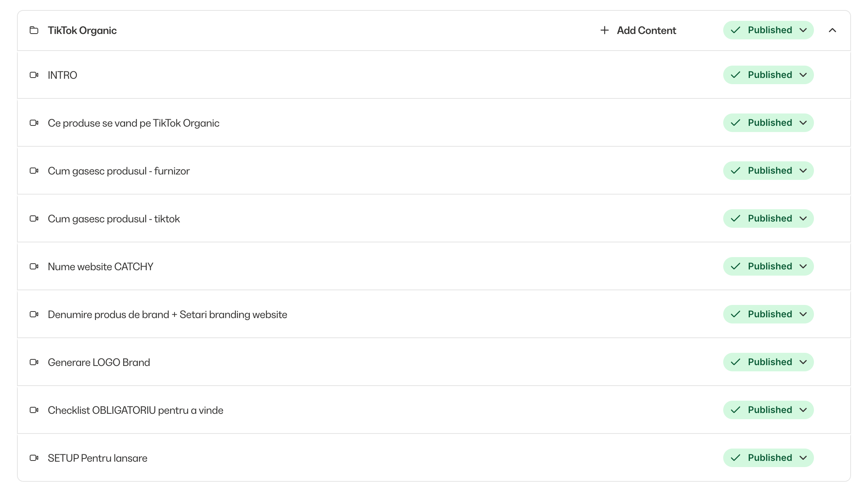
Task: Click video icon for Cum gasesc produsul - tiktok
Action: [34, 218]
